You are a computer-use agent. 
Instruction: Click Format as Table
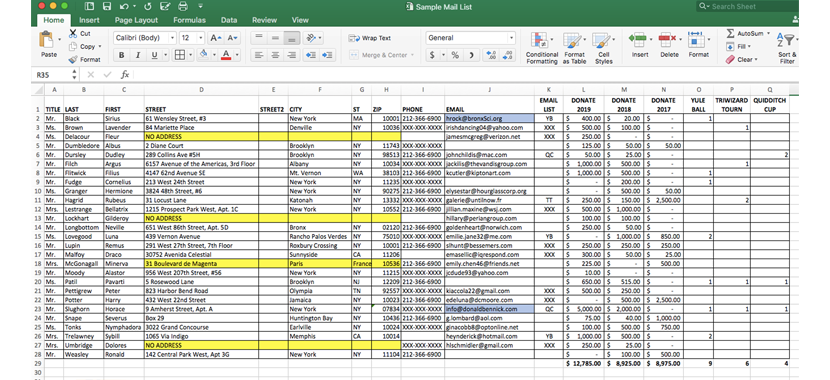point(574,48)
